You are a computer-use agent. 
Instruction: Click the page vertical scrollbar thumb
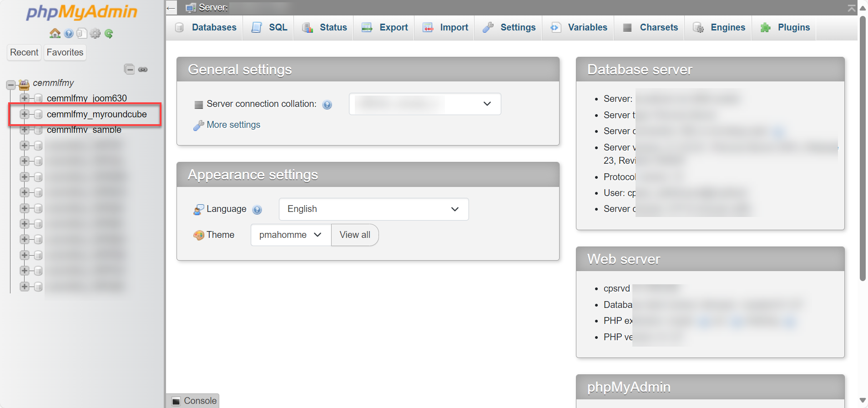pos(863,149)
